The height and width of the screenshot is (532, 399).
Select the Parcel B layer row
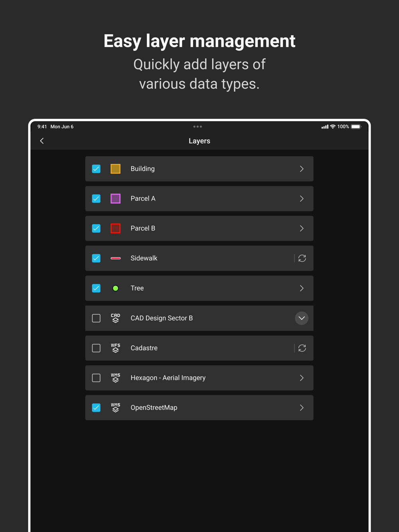click(199, 229)
